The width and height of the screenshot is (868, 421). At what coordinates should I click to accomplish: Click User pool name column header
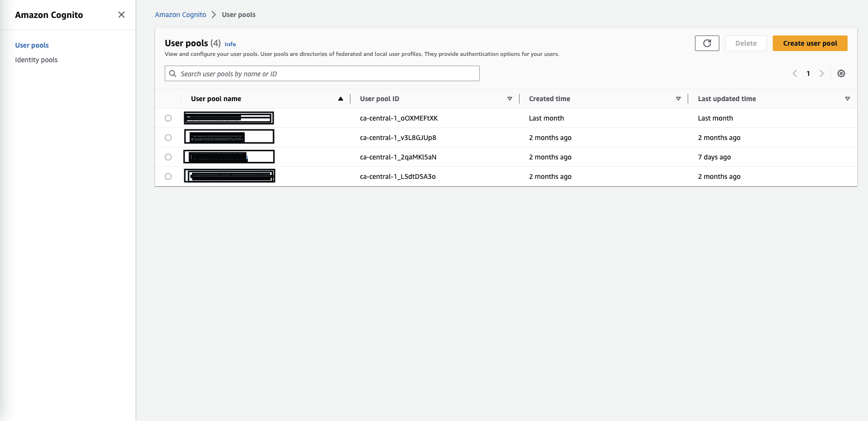[216, 99]
